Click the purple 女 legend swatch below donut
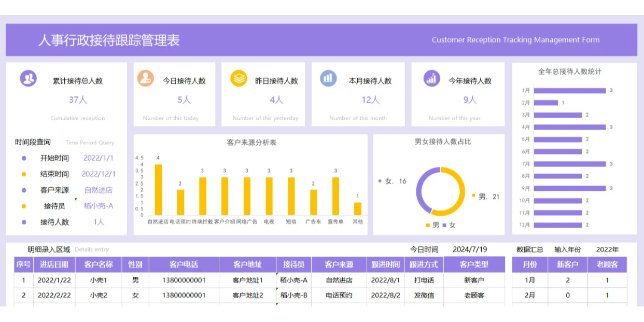This screenshot has width=644, height=322. (x=444, y=225)
